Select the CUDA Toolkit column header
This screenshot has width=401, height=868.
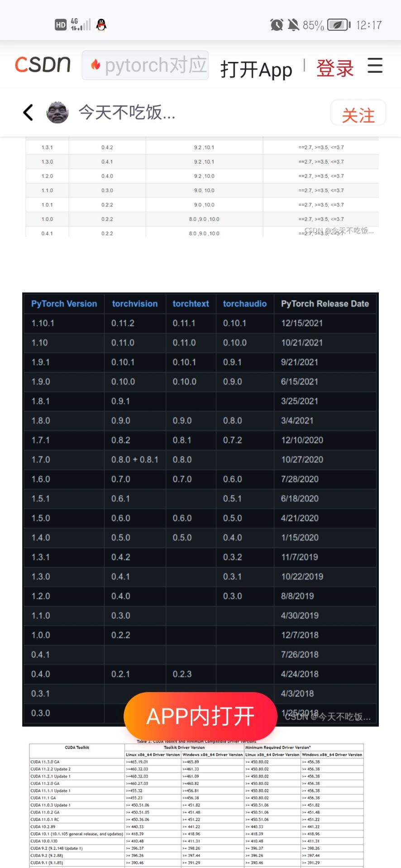point(77,748)
